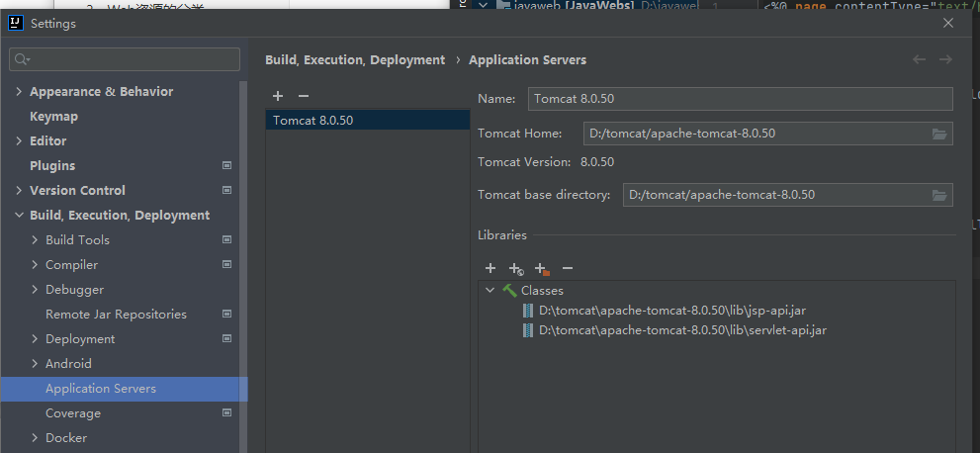Click the IntelliJ logo in Settings title bar
This screenshot has width=980, height=453.
point(16,24)
